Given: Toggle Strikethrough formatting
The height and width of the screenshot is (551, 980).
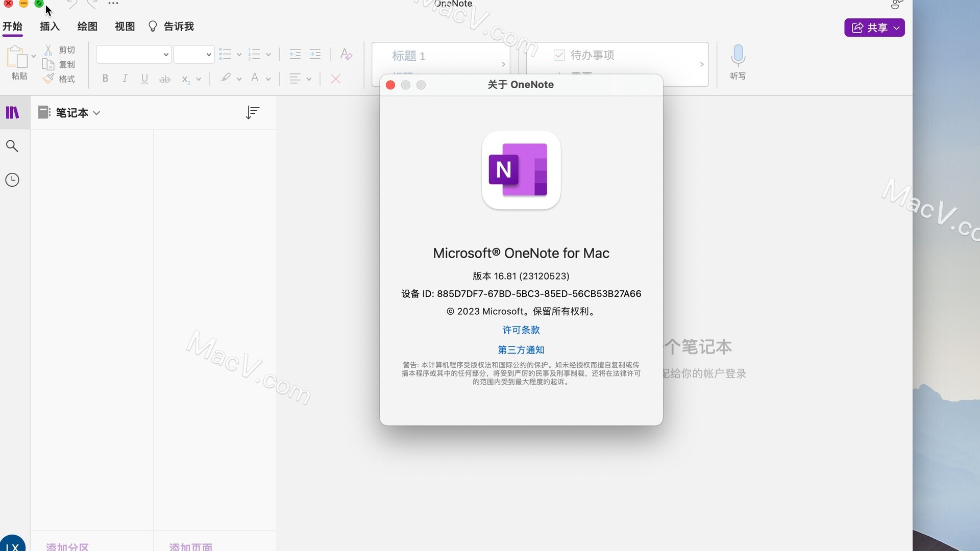Looking at the screenshot, I should pos(164,79).
